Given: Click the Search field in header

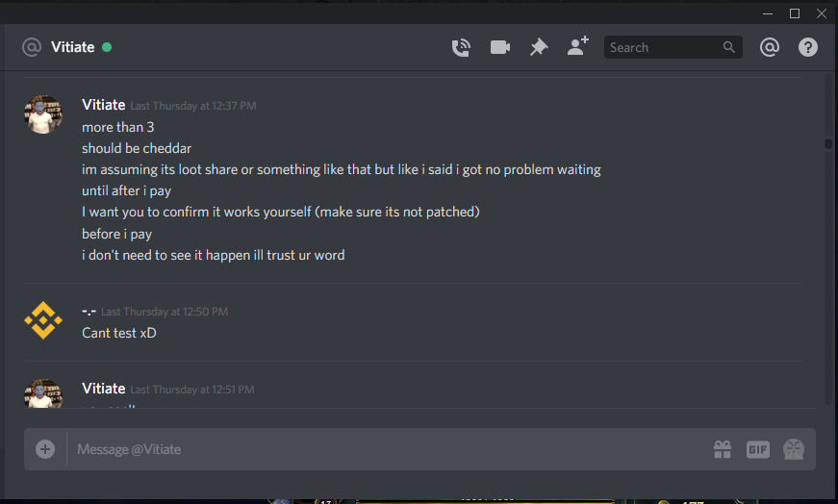Looking at the screenshot, I should click(x=673, y=47).
